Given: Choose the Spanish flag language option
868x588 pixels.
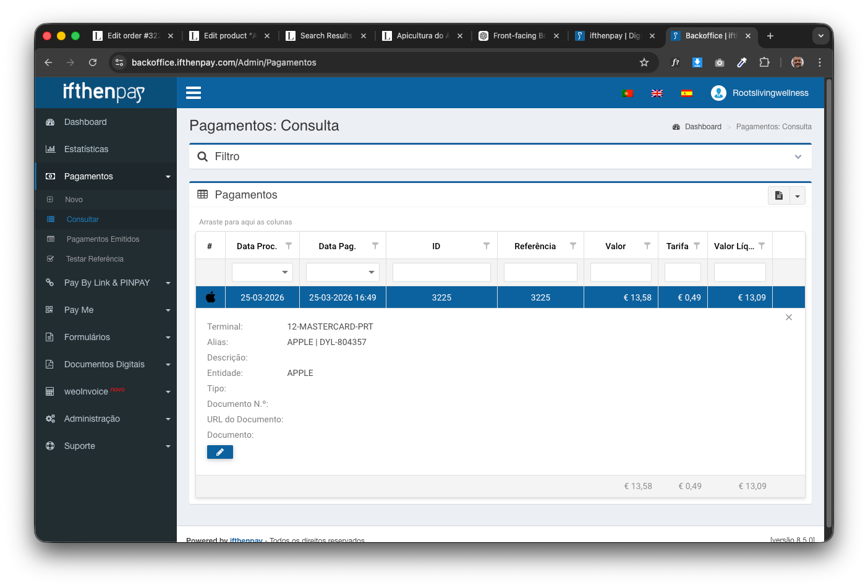Looking at the screenshot, I should 686,93.
